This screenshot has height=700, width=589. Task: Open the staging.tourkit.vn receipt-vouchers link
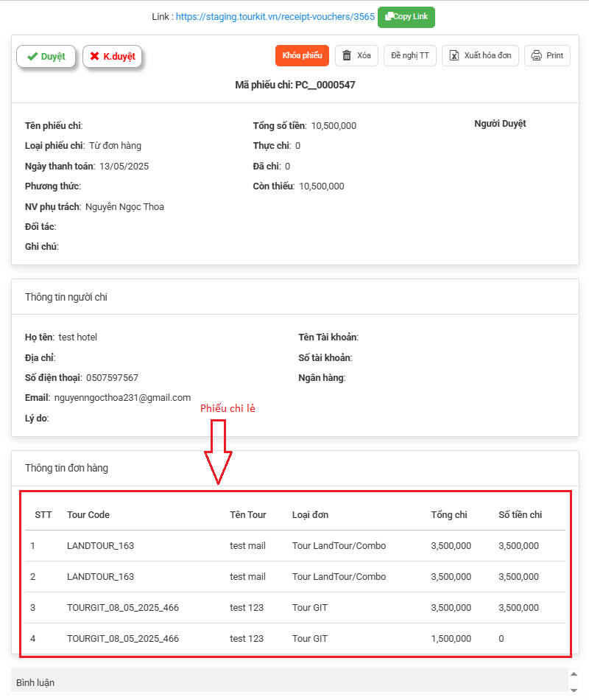275,17
